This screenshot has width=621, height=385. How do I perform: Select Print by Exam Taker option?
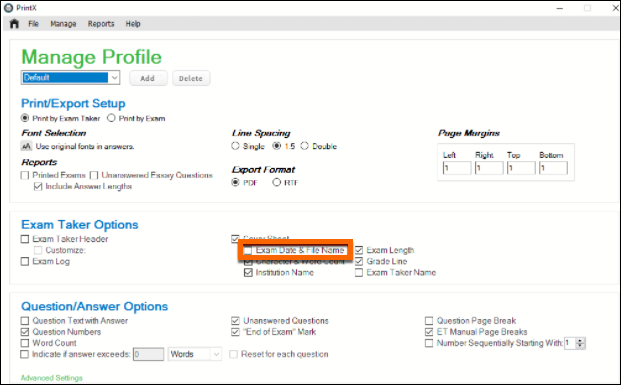pyautogui.click(x=25, y=118)
